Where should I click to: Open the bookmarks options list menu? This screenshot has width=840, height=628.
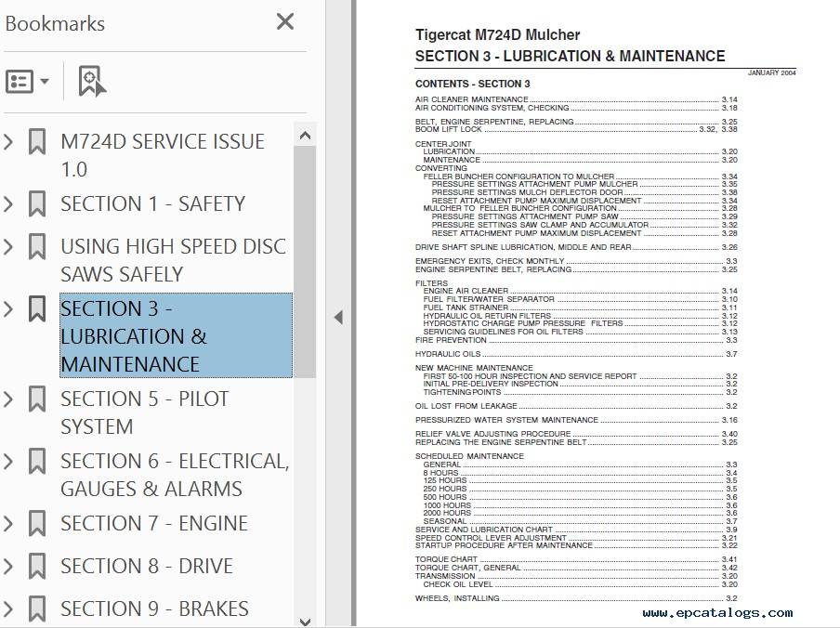point(27,82)
